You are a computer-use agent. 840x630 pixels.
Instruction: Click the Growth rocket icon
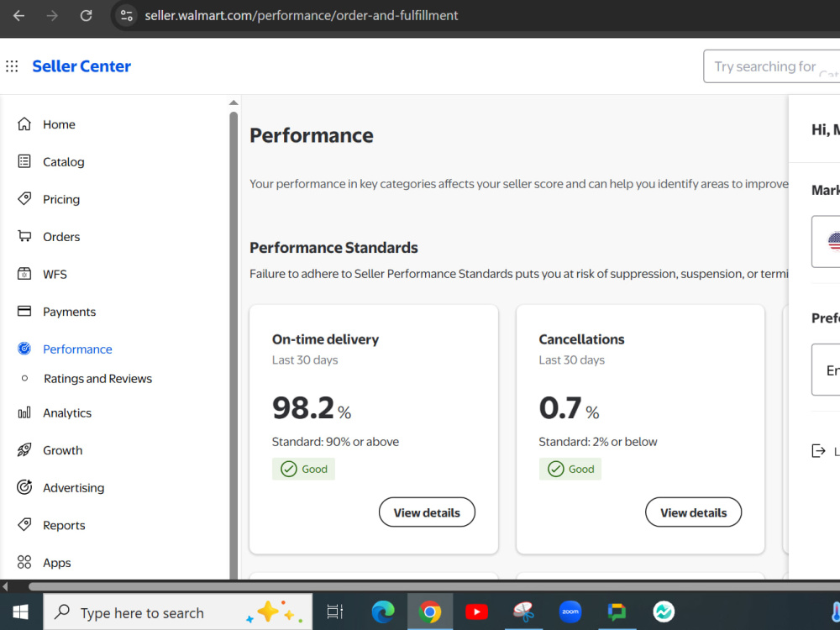tap(24, 450)
